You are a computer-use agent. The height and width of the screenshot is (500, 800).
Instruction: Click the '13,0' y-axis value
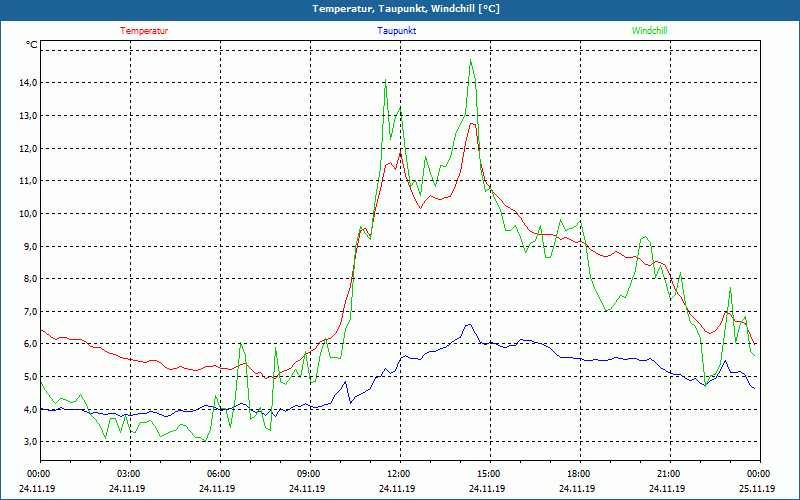coord(29,115)
